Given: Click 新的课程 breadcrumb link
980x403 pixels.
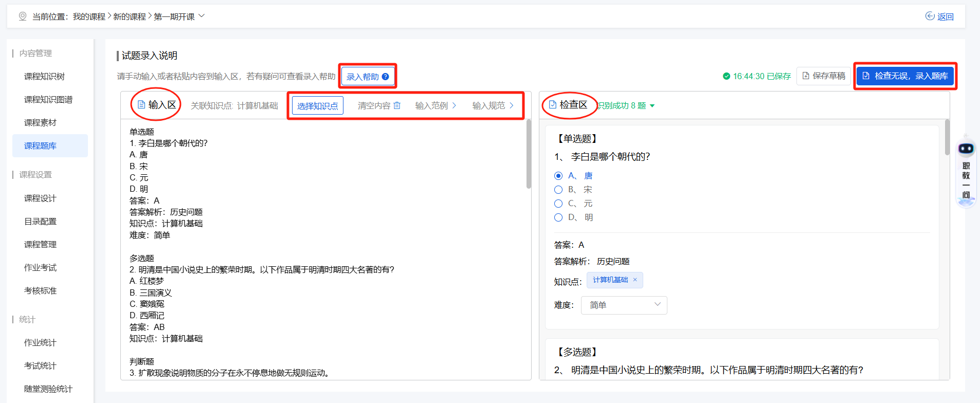Looking at the screenshot, I should point(130,16).
